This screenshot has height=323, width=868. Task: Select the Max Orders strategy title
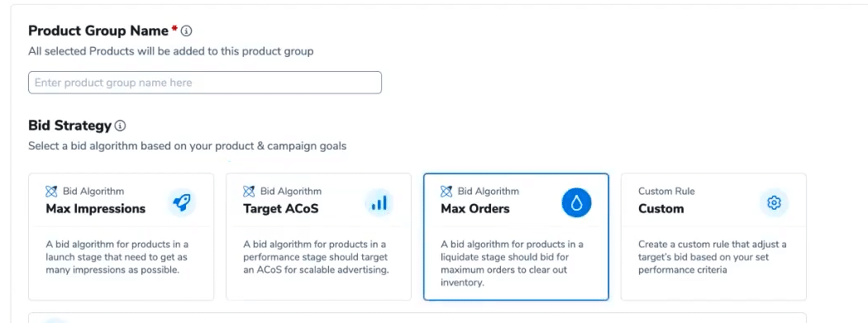(x=475, y=208)
